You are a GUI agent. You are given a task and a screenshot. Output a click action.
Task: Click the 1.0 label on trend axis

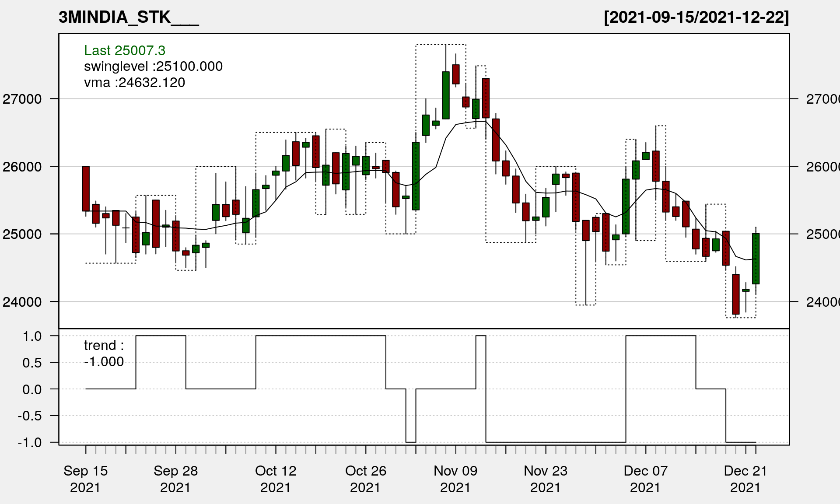[32, 336]
